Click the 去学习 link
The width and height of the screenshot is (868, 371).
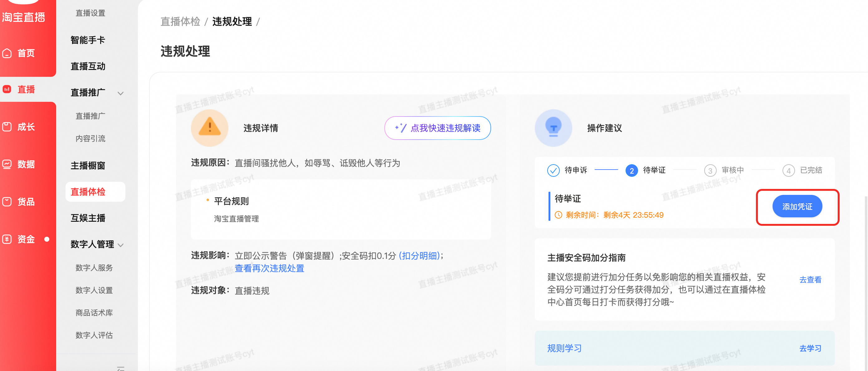click(810, 348)
